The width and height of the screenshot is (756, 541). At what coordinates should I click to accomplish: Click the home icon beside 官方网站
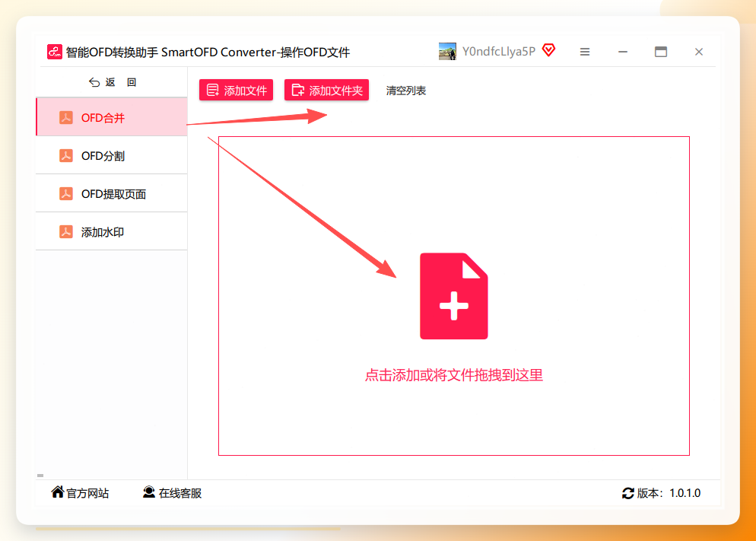tap(58, 492)
